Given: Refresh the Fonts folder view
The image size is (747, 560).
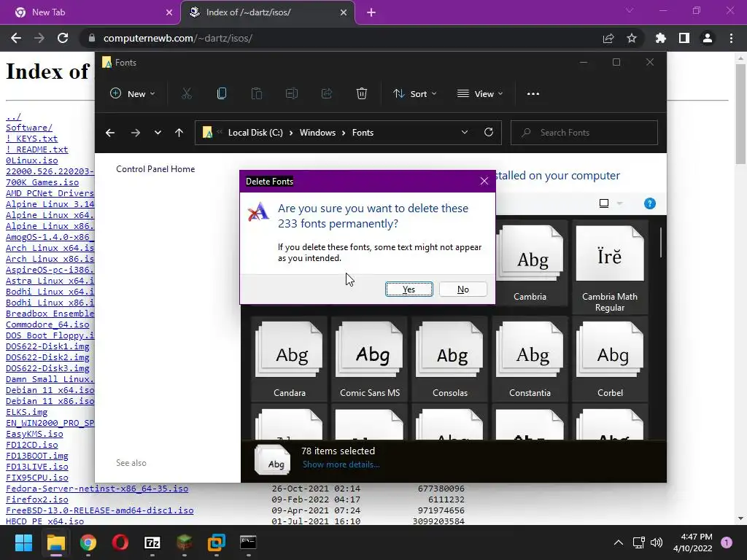Looking at the screenshot, I should pyautogui.click(x=489, y=133).
